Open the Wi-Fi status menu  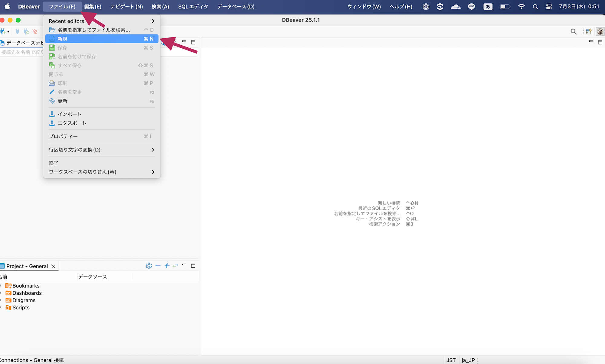click(521, 6)
